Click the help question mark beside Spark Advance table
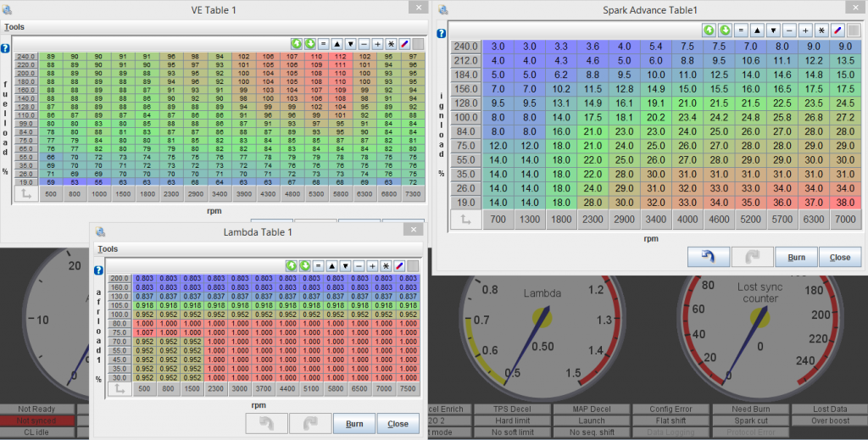Image resolution: width=868 pixels, height=440 pixels. (441, 35)
